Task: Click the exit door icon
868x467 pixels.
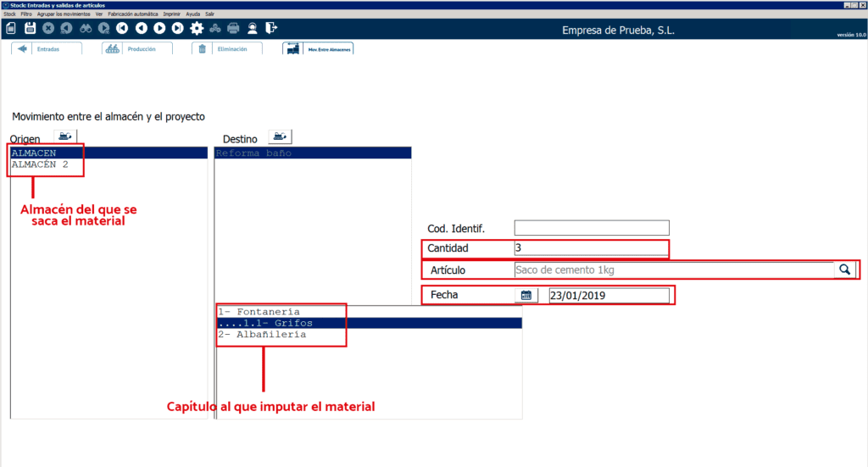Action: [x=270, y=28]
